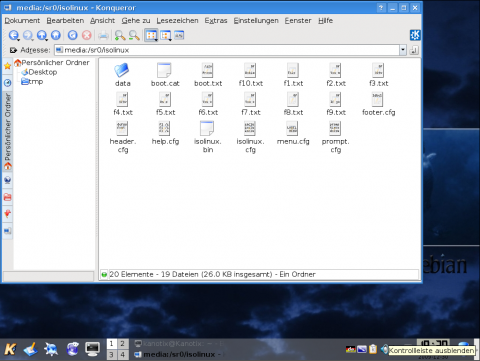Expand the address bar history dropdown

tap(403, 50)
